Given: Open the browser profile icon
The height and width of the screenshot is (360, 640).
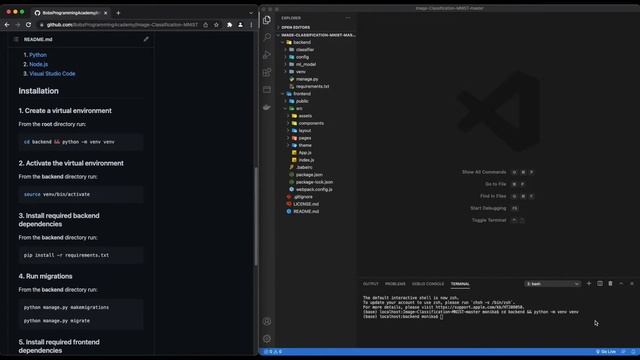Looking at the screenshot, I should pyautogui.click(x=240, y=25).
